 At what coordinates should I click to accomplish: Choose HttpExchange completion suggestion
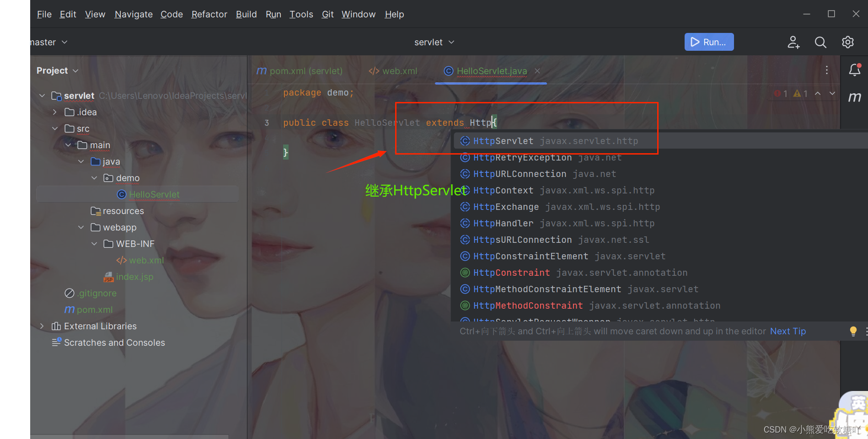point(660,207)
